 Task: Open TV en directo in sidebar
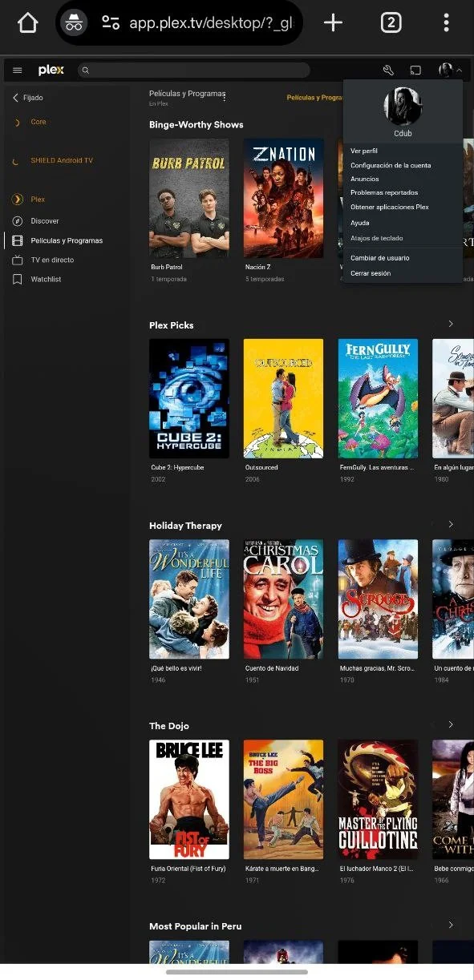(52, 260)
